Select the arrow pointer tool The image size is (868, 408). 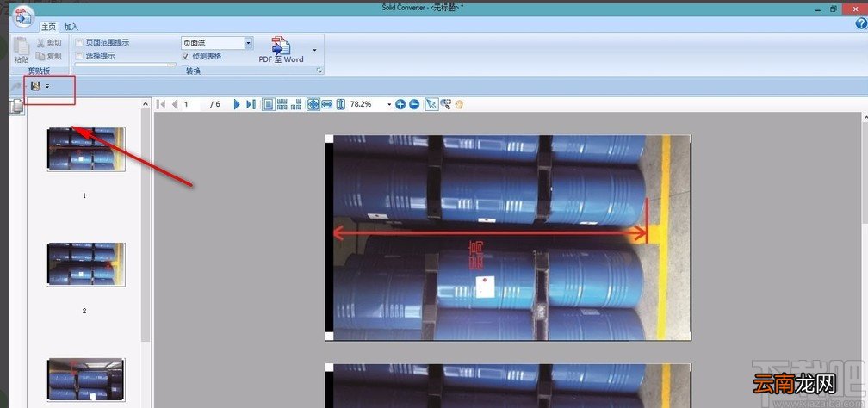pyautogui.click(x=431, y=104)
